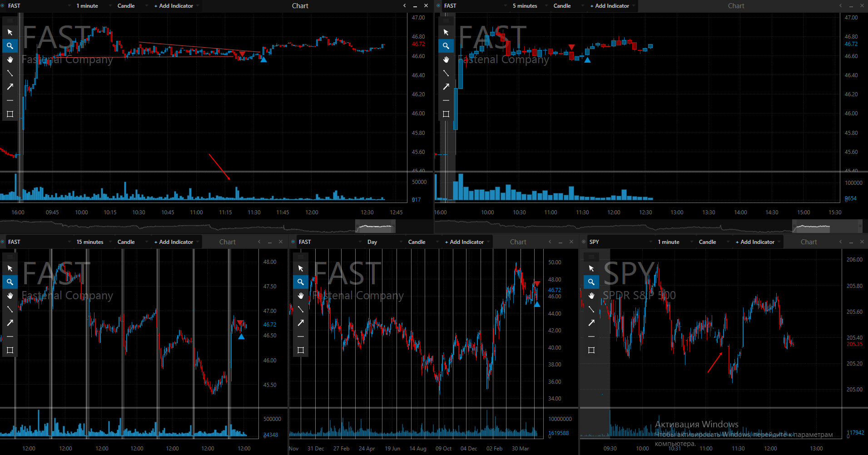Select the arrow drawing tool in the 1-minute FAST chart
The height and width of the screenshot is (455, 868).
(x=10, y=87)
